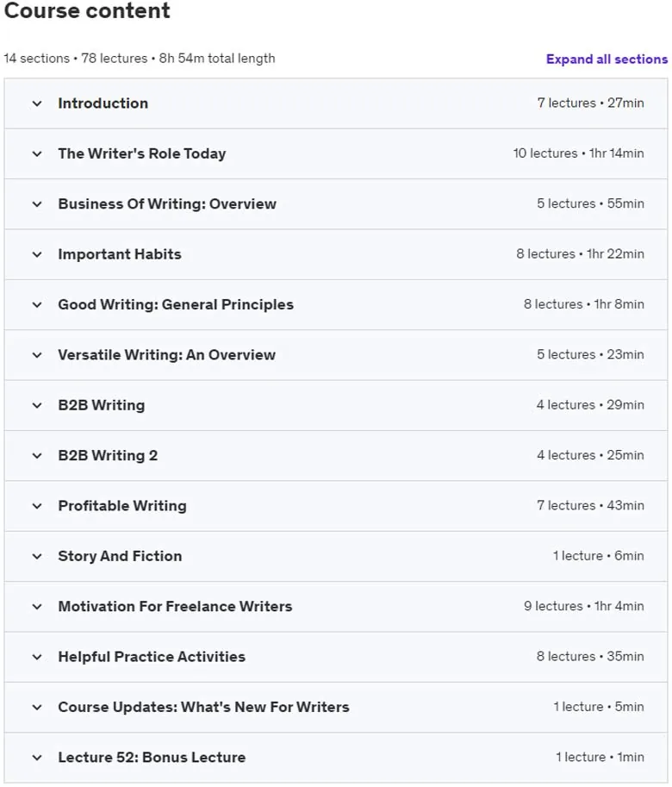Click the B2B Writing section title

[x=102, y=405]
